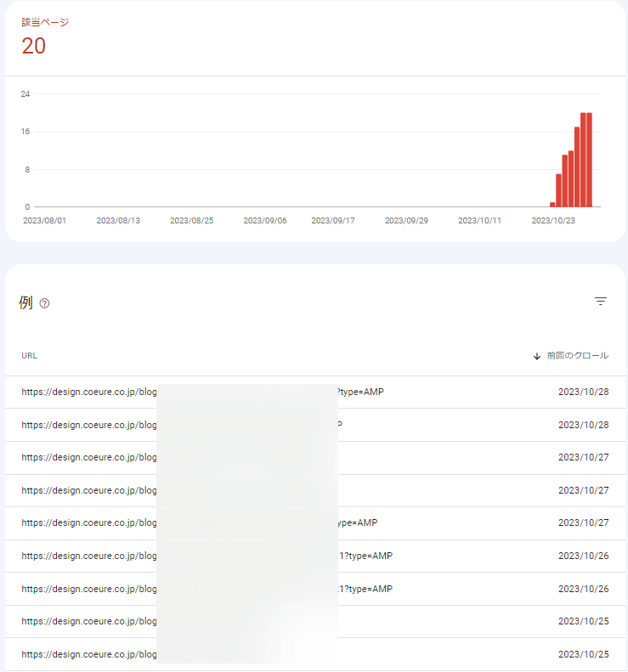Sort by the 前回のクロール column header
Viewport: 628px width, 672px height.
577,356
